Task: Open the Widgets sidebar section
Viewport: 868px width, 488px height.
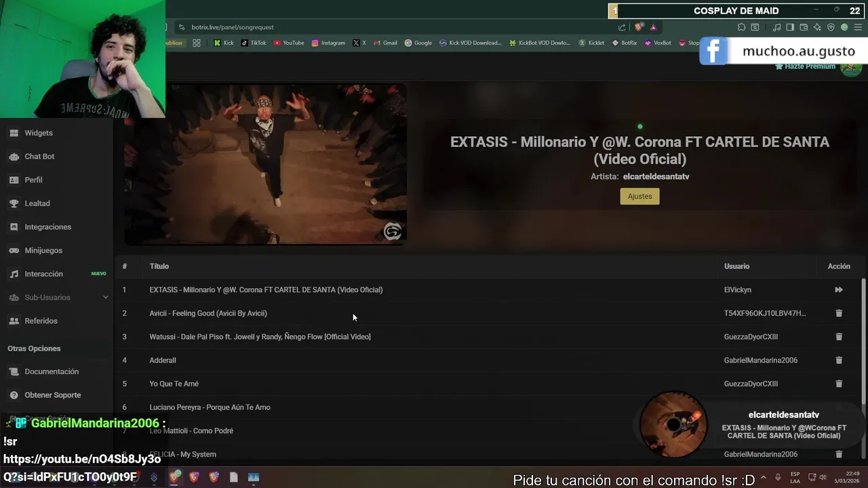Action: (x=38, y=133)
